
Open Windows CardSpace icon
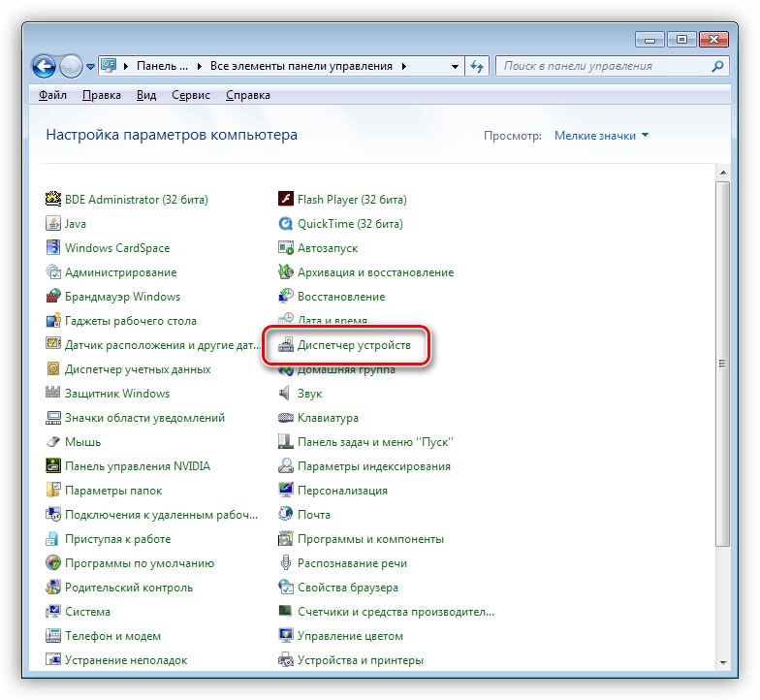pyautogui.click(x=52, y=248)
